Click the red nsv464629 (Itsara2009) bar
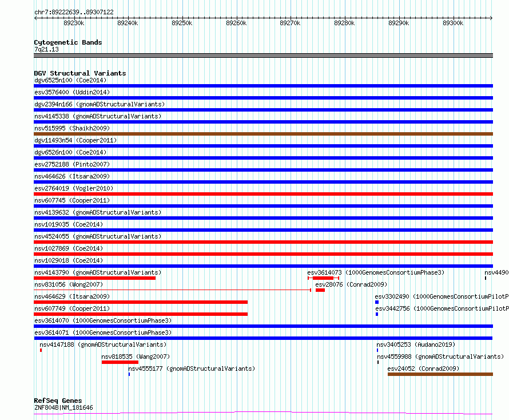 tap(141, 302)
